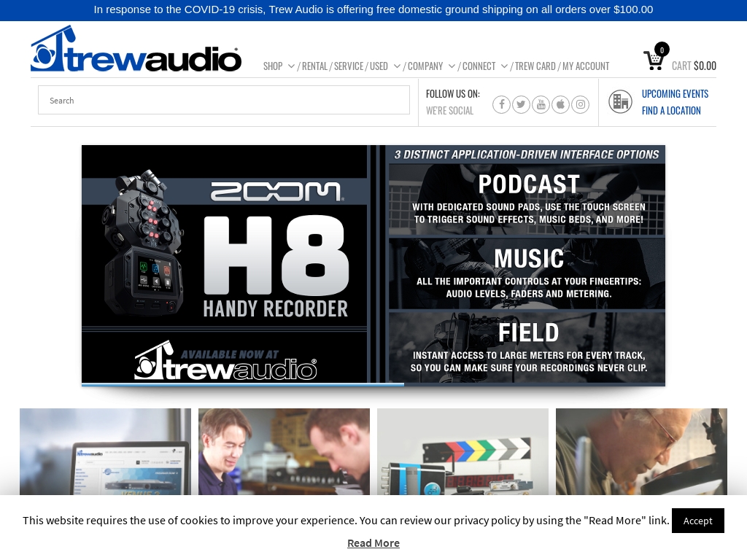Select the RENTAL menu item

[x=314, y=66]
